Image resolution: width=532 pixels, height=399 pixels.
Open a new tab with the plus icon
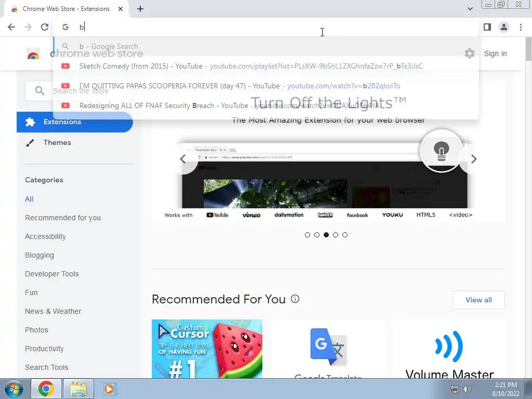pos(140,9)
